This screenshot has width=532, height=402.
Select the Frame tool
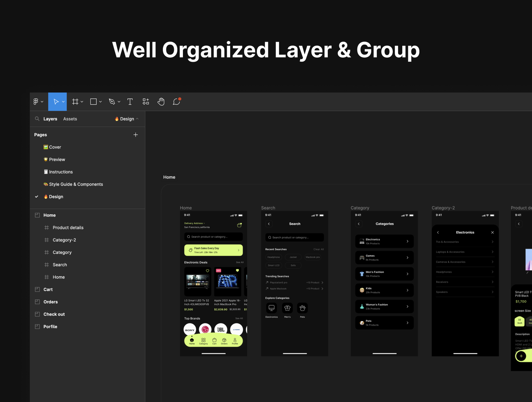pyautogui.click(x=75, y=102)
